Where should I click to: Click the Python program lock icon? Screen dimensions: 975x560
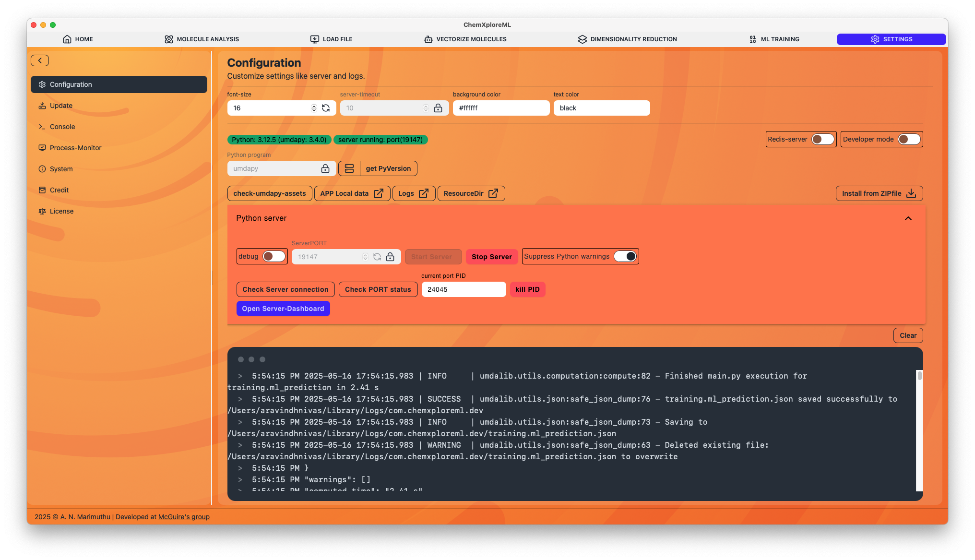(x=325, y=168)
